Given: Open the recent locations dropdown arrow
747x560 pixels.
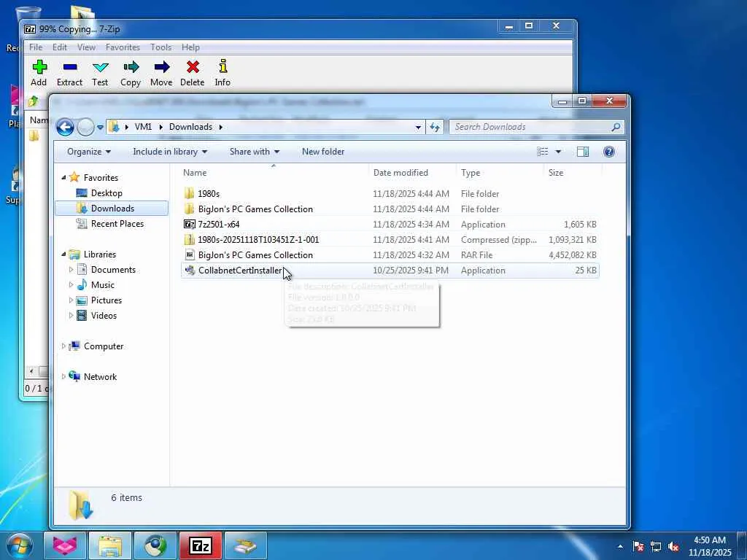Looking at the screenshot, I should pos(100,127).
